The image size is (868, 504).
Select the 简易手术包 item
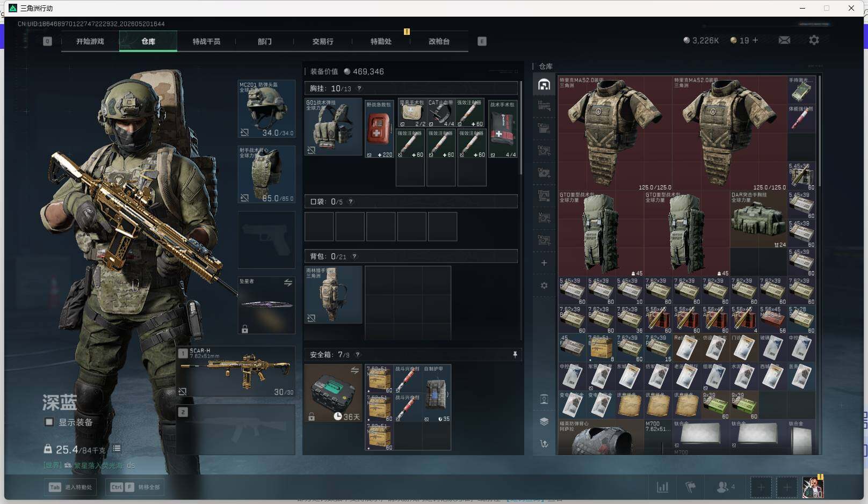(x=412, y=113)
